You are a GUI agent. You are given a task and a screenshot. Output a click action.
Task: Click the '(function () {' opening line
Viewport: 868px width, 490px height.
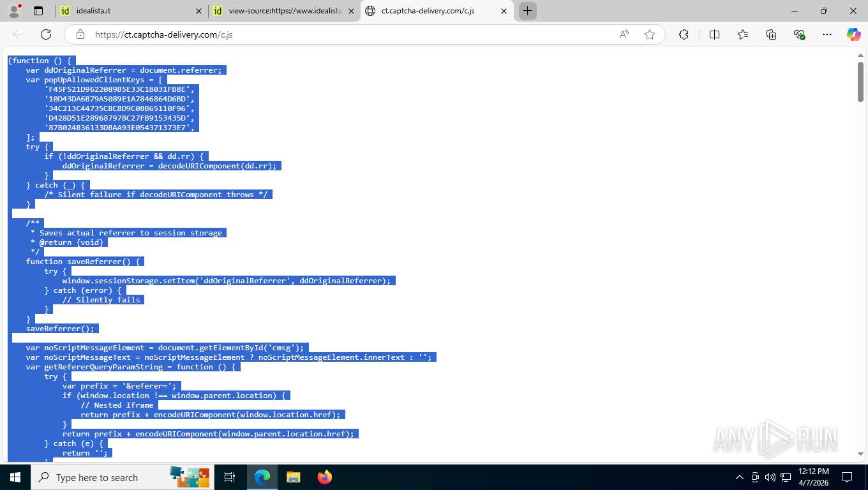pos(40,61)
